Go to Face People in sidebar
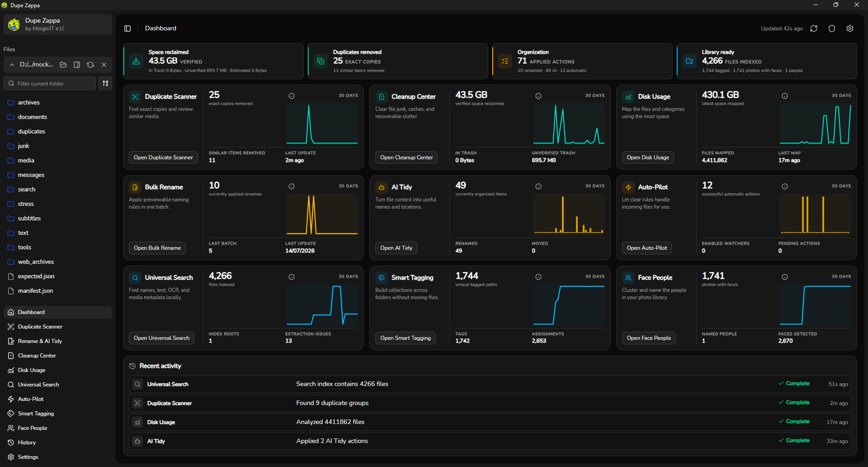This screenshot has width=868, height=467. click(58, 428)
